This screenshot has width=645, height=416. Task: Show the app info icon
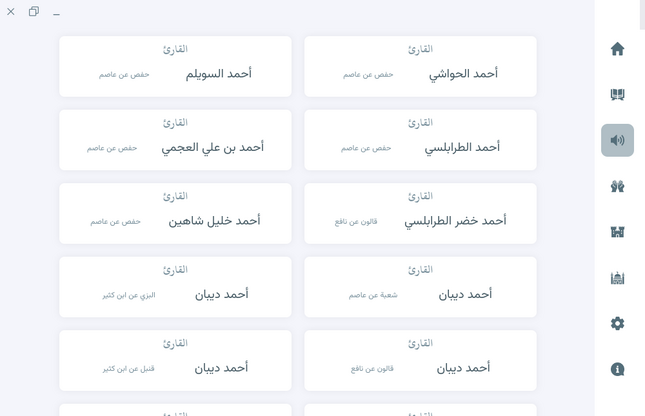tap(617, 369)
